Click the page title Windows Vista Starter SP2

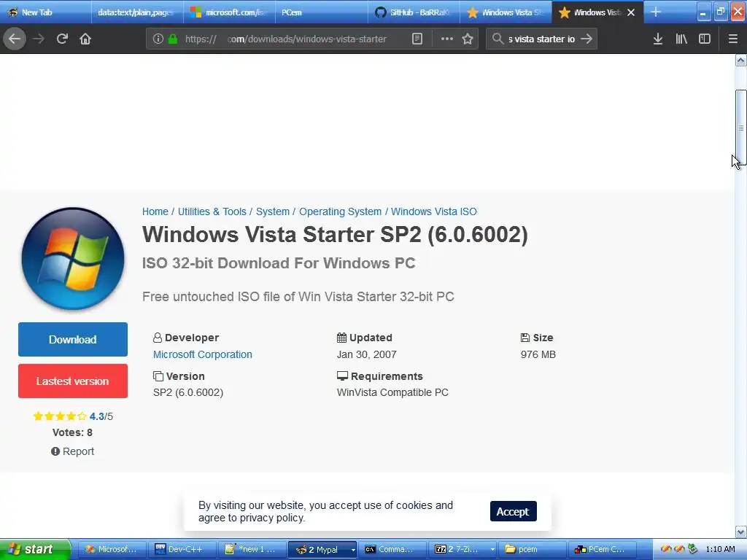click(x=335, y=234)
